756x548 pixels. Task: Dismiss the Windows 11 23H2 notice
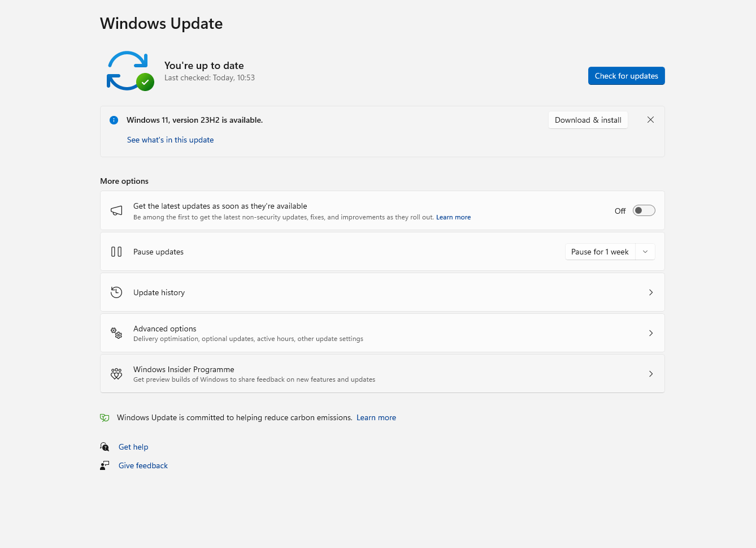tap(650, 120)
